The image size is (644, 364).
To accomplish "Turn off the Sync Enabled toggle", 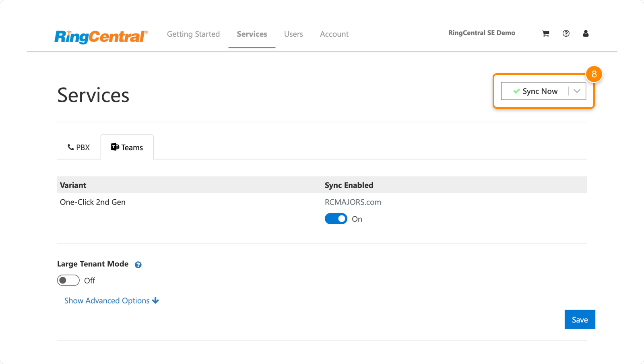I will click(x=336, y=219).
